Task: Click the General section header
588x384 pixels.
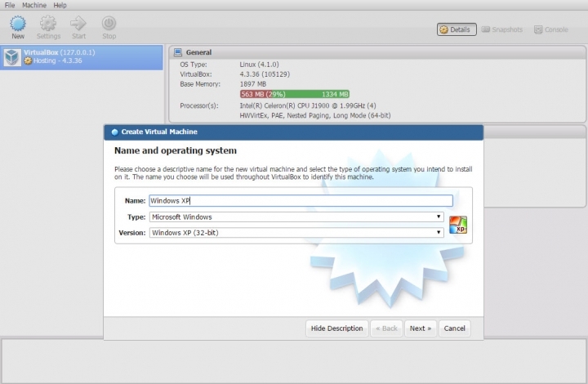Action: [377, 52]
